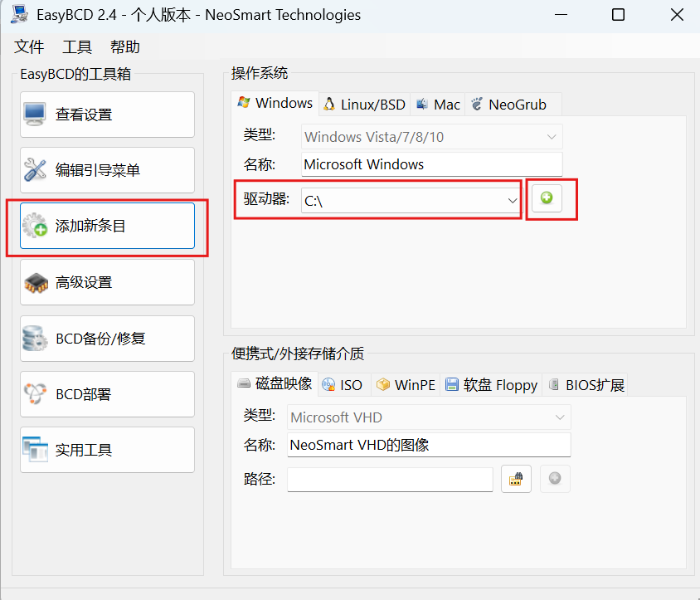Switch to the Mac tab

click(x=438, y=105)
